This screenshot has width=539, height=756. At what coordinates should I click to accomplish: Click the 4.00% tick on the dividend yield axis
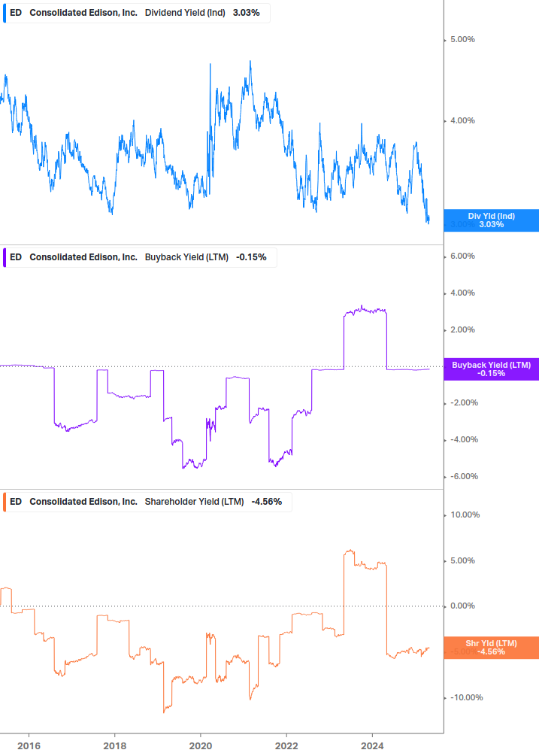tap(462, 120)
